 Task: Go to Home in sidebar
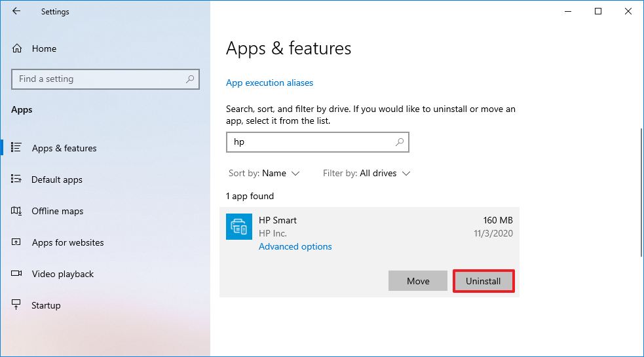point(43,48)
